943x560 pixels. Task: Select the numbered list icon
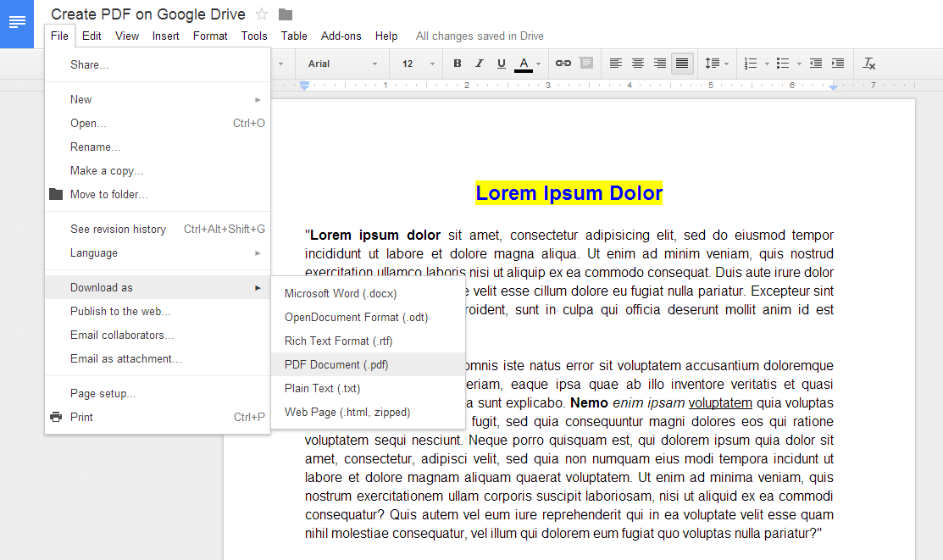coord(749,64)
